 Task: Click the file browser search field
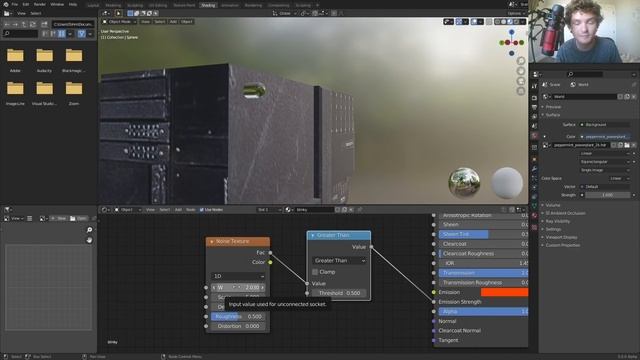point(20,34)
